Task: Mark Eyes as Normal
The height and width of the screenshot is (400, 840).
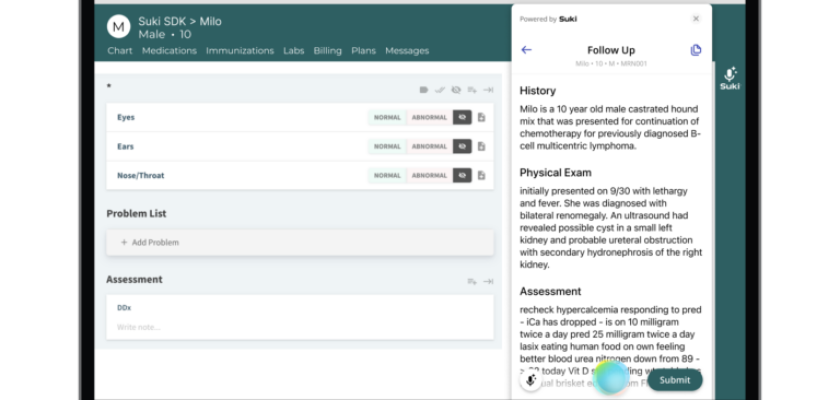Action: click(x=387, y=117)
